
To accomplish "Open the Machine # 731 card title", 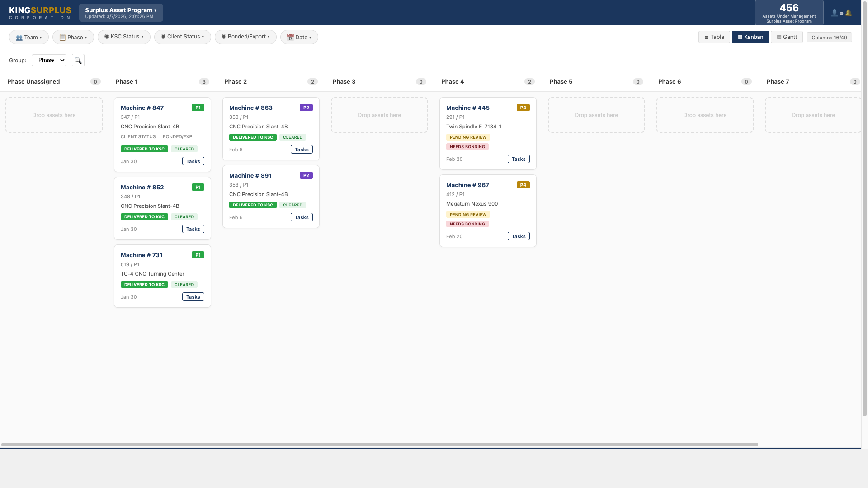I will pyautogui.click(x=142, y=255).
